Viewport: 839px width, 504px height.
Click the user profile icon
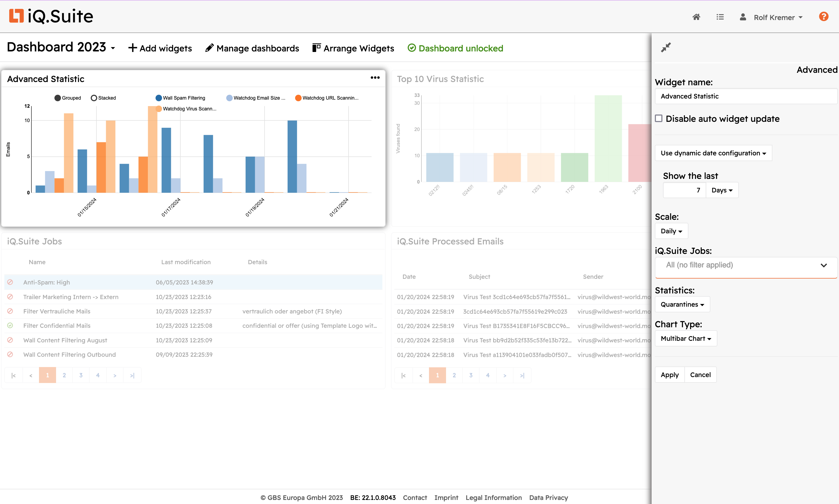pyautogui.click(x=743, y=17)
